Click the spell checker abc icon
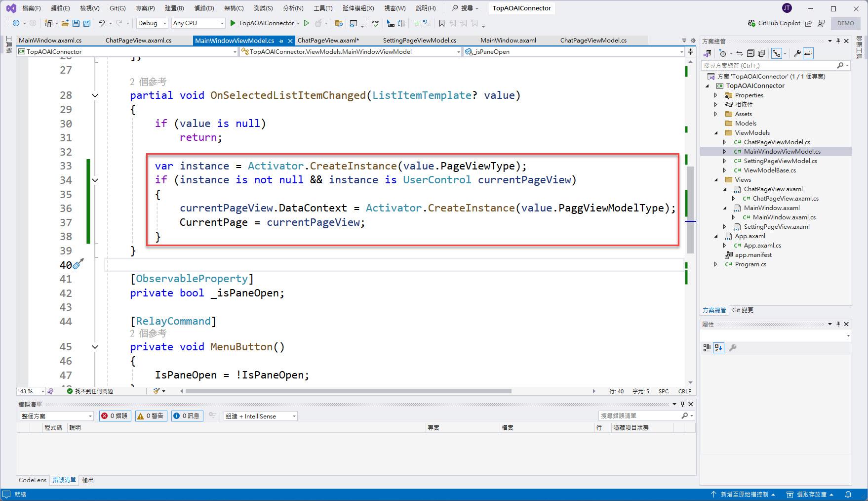The width and height of the screenshot is (868, 501). (376, 23)
